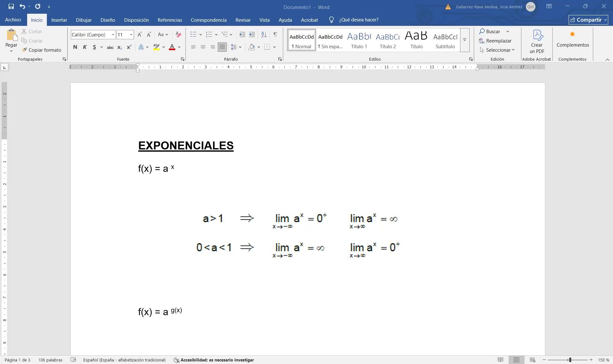Open the bulleted list button
The height and width of the screenshot is (364, 613).
click(x=193, y=34)
